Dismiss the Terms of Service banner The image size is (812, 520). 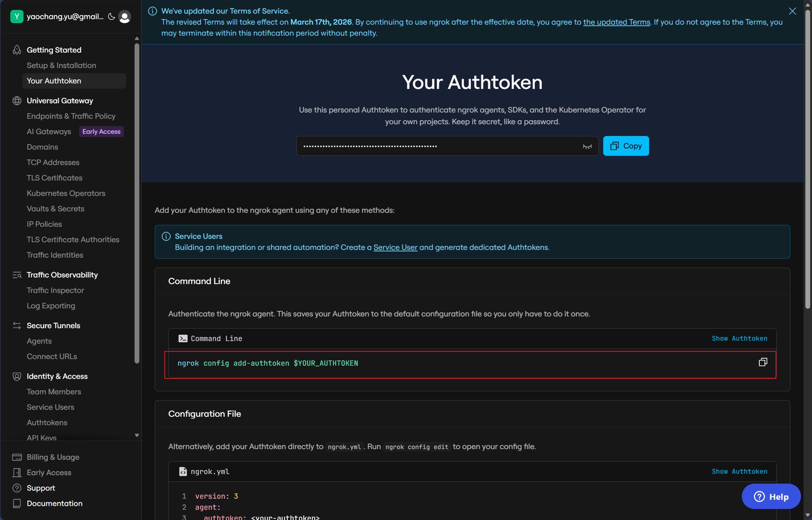coord(792,11)
